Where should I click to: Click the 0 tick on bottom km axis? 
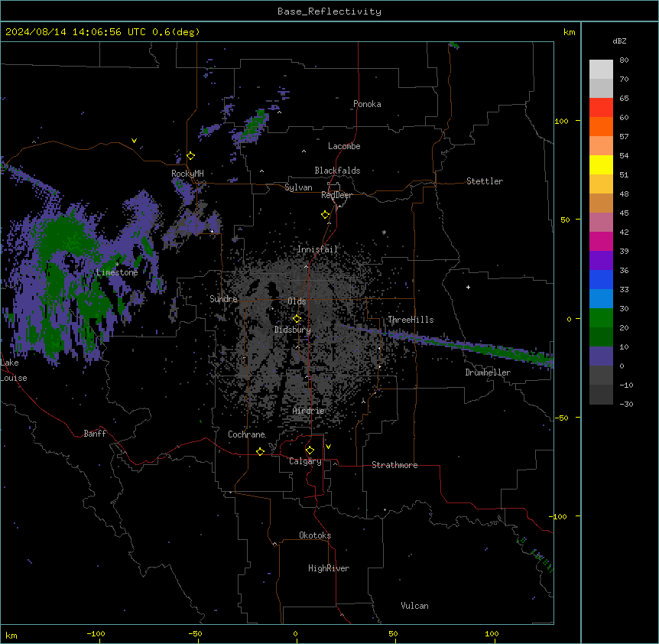[x=295, y=633]
